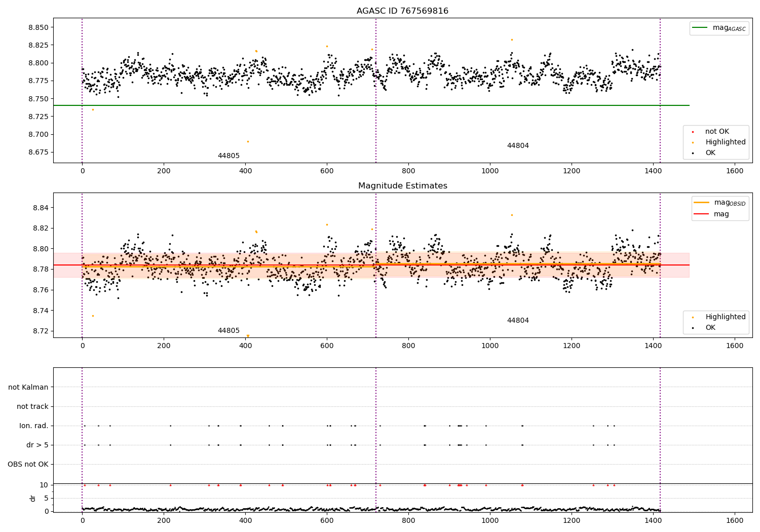Click the red line swatch beside 'mag' legend
Screen dimensions: 760x532
tap(701, 214)
